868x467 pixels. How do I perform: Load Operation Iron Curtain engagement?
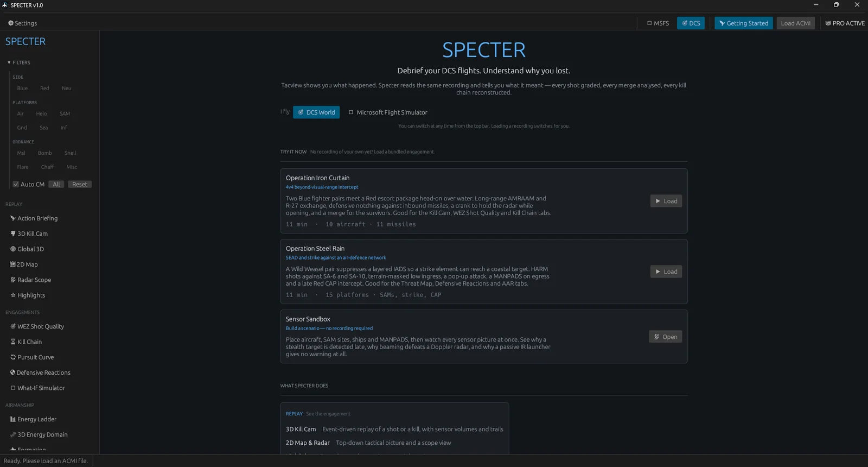coord(666,201)
